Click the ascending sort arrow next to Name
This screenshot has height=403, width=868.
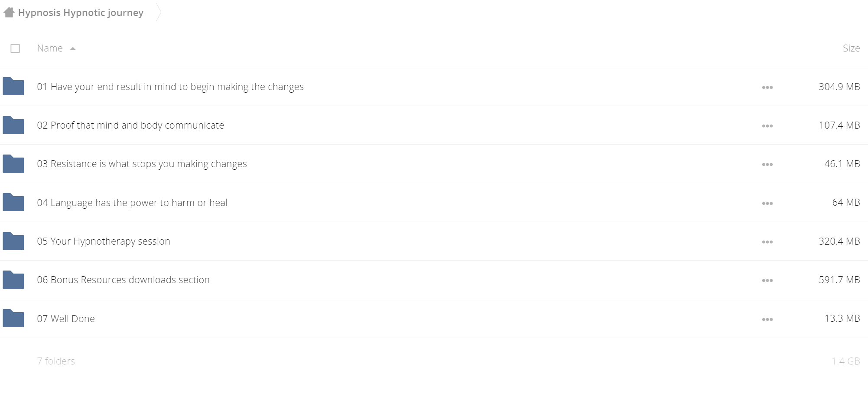coord(73,48)
